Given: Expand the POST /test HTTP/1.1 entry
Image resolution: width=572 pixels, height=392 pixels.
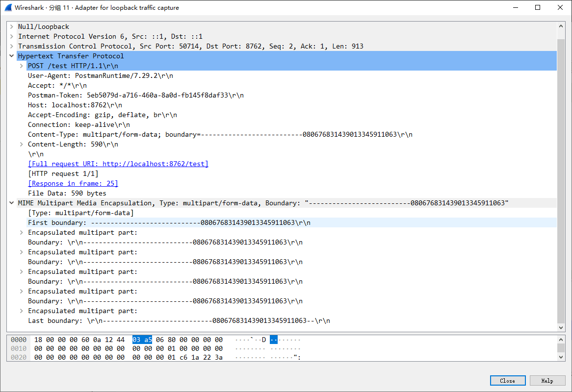Looking at the screenshot, I should tap(22, 66).
